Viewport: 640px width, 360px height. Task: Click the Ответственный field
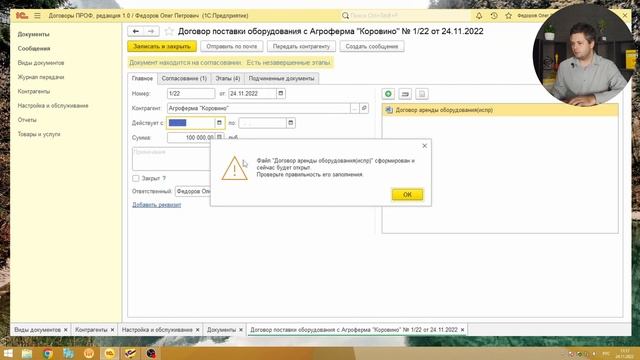coord(193,191)
